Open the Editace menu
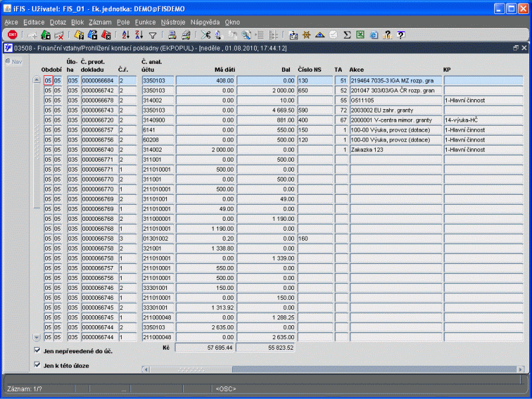 tap(33, 22)
